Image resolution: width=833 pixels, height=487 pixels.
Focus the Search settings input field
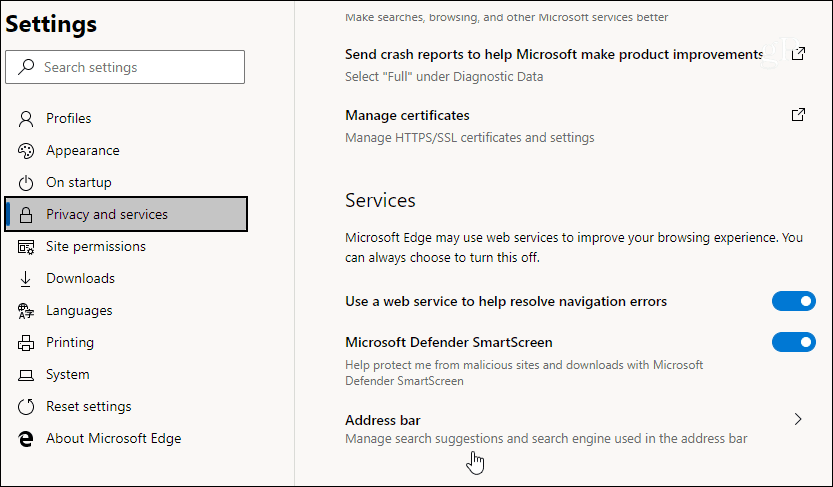(125, 67)
